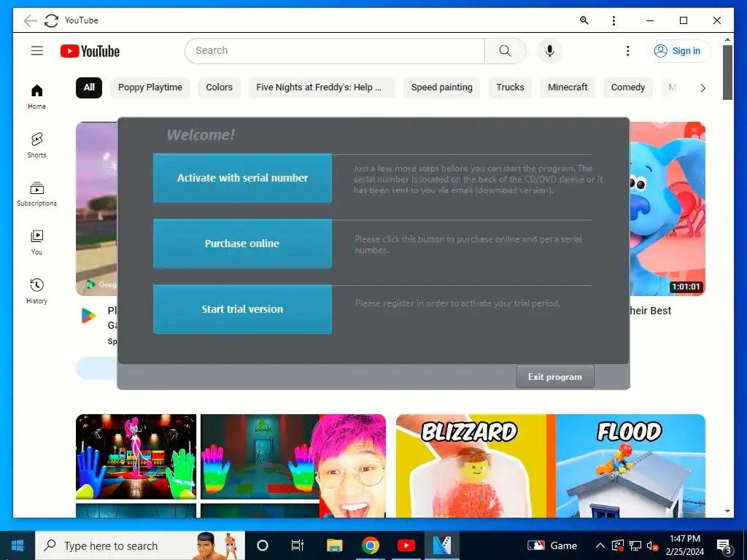Go to Home in the sidebar
Screen dimensions: 747x560
point(36,97)
